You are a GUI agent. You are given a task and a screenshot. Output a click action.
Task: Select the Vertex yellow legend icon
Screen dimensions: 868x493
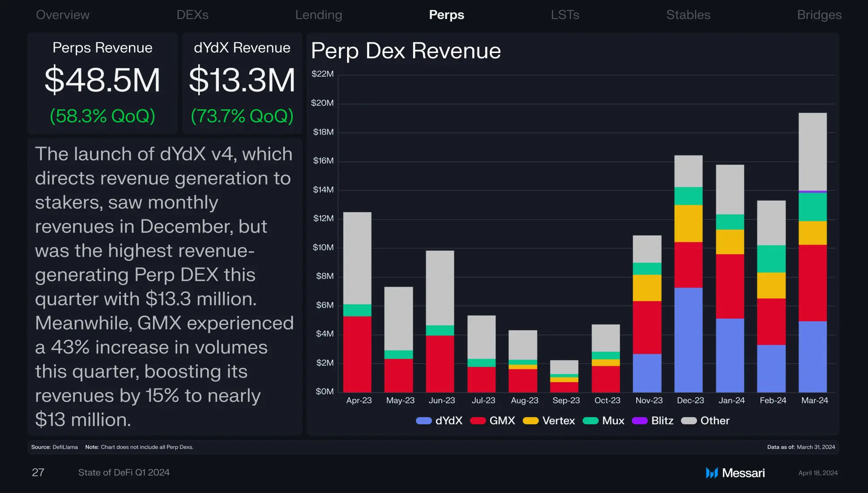[x=531, y=420]
